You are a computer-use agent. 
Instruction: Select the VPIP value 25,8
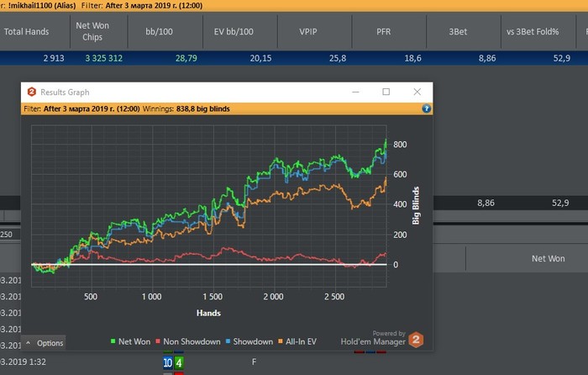[338, 59]
